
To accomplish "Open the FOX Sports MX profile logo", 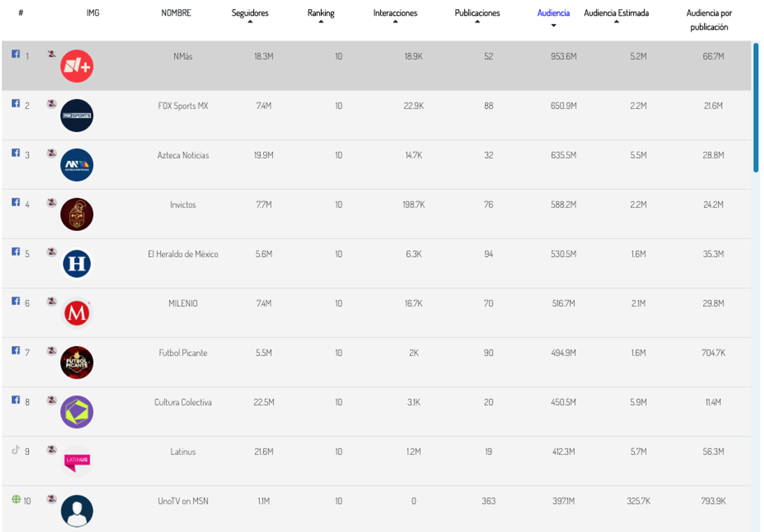I will [77, 115].
